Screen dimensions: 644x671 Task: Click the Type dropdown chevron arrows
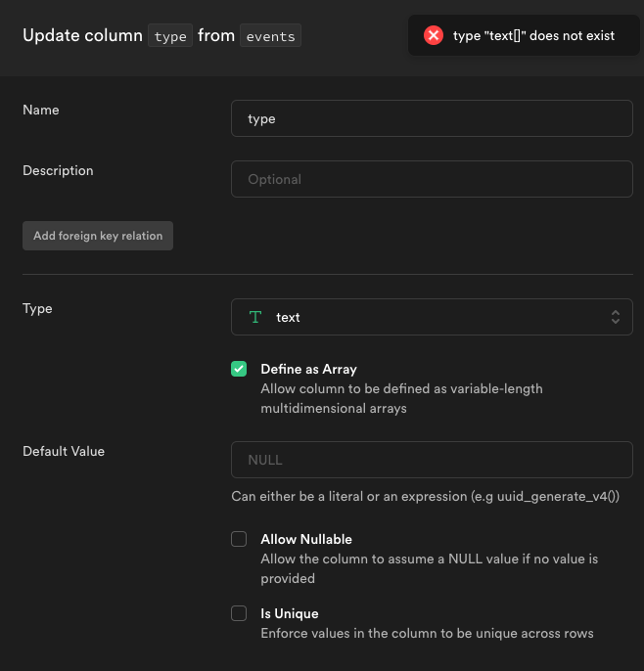[x=616, y=317]
